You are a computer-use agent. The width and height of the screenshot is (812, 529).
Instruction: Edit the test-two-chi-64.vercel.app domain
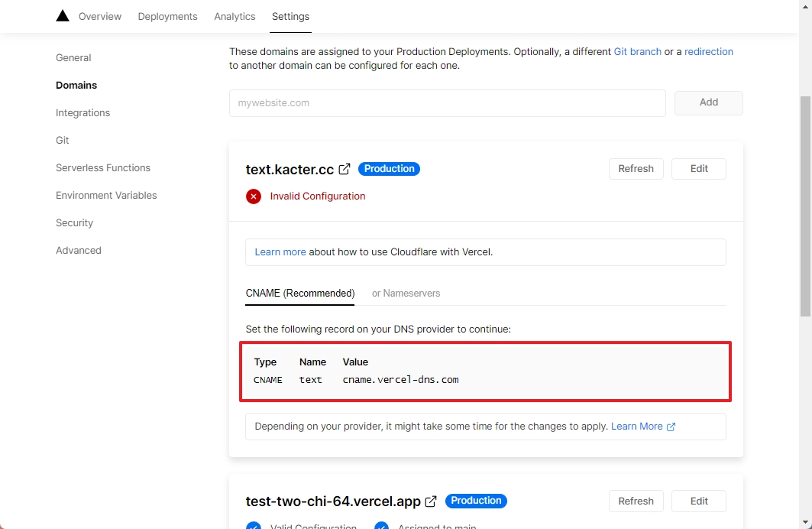click(698, 501)
